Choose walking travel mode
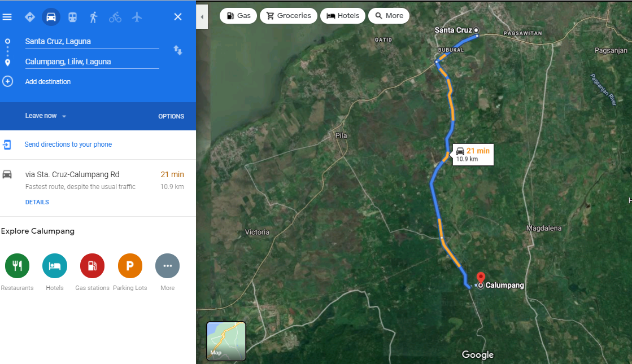 click(x=94, y=17)
